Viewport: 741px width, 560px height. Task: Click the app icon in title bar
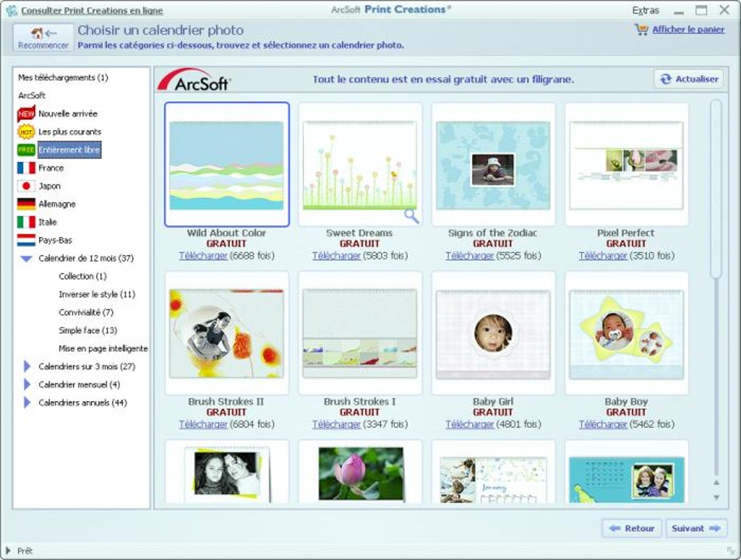[x=12, y=10]
